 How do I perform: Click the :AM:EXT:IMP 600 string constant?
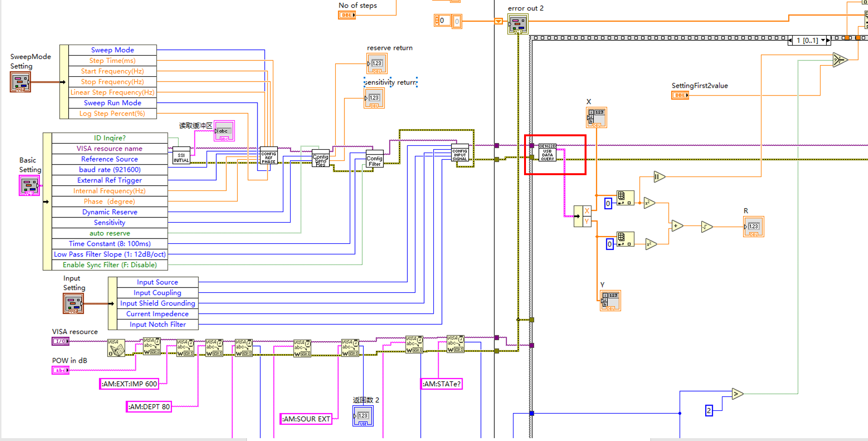[129, 384]
